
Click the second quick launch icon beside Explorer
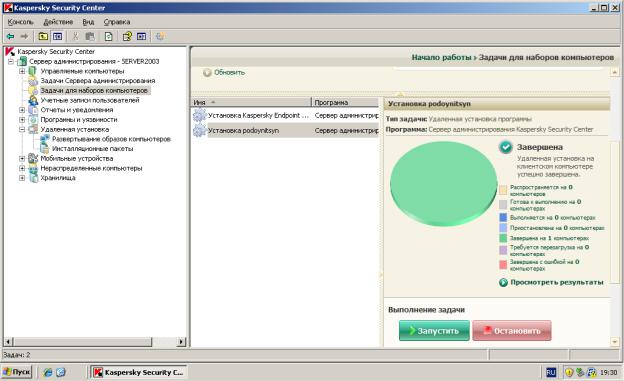click(60, 372)
